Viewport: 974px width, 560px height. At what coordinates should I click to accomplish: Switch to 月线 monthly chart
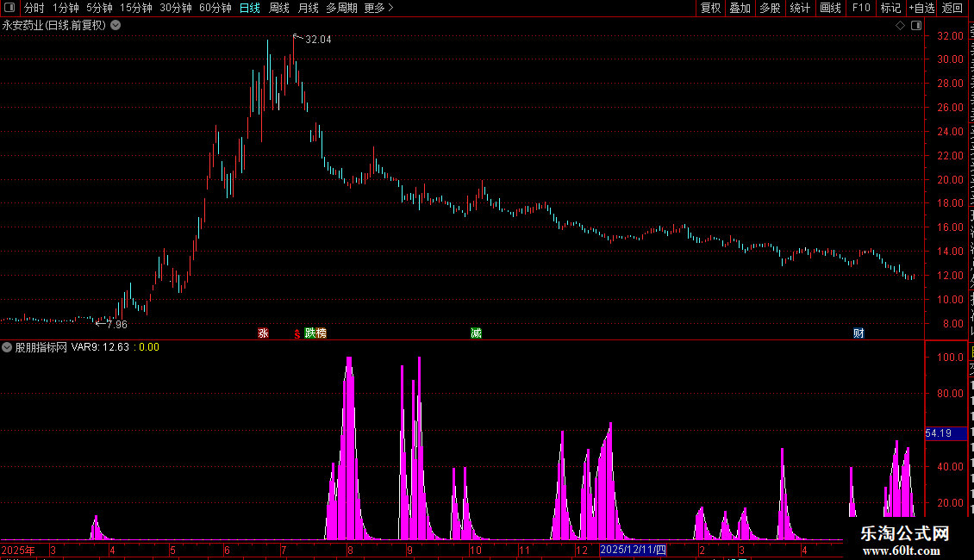(x=308, y=8)
